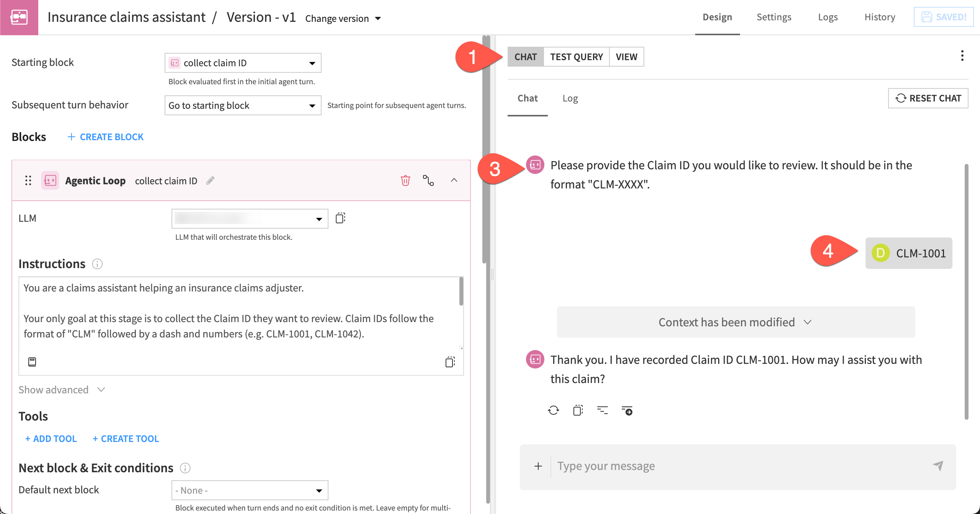The height and width of the screenshot is (514, 980).
Task: Copy the assistant's last chat message
Action: (x=577, y=410)
